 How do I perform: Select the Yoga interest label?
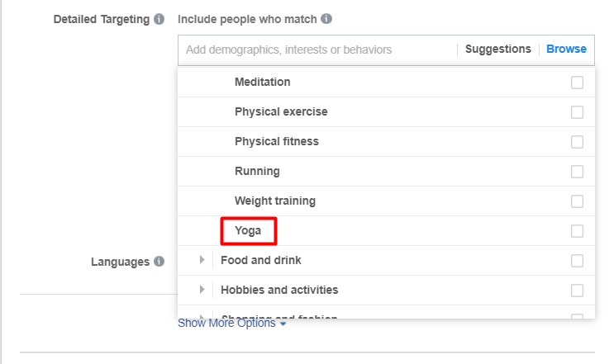[248, 230]
